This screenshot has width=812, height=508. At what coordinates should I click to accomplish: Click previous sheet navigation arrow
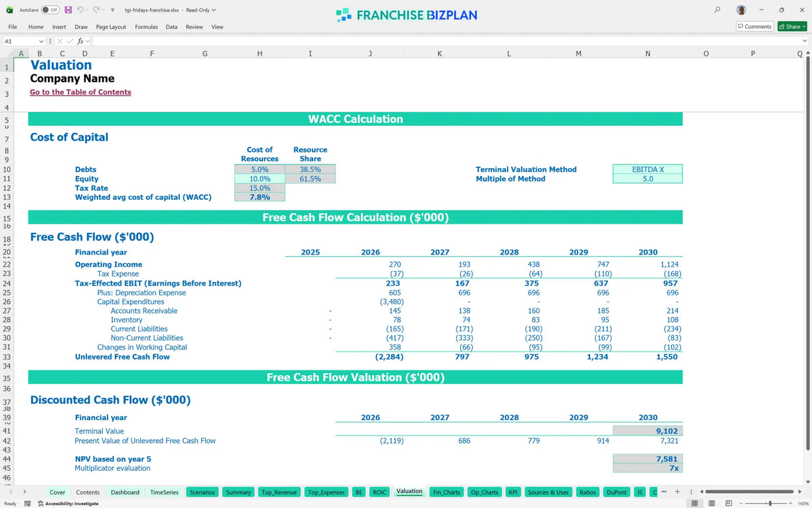(x=10, y=492)
